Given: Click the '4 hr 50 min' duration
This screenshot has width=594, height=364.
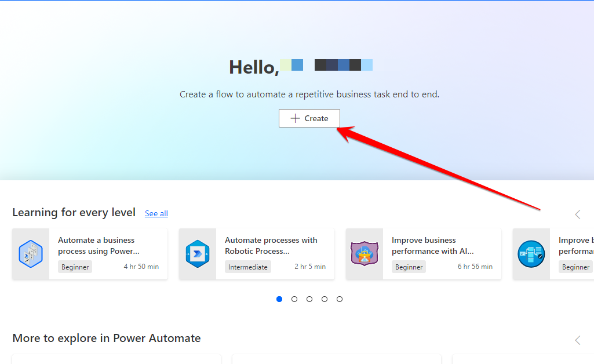Looking at the screenshot, I should (x=141, y=267).
